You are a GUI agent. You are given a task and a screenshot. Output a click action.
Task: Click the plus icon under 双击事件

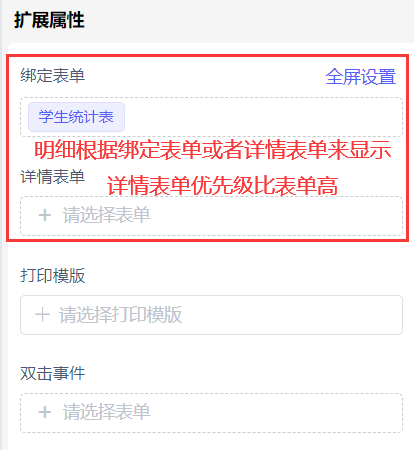click(x=45, y=412)
